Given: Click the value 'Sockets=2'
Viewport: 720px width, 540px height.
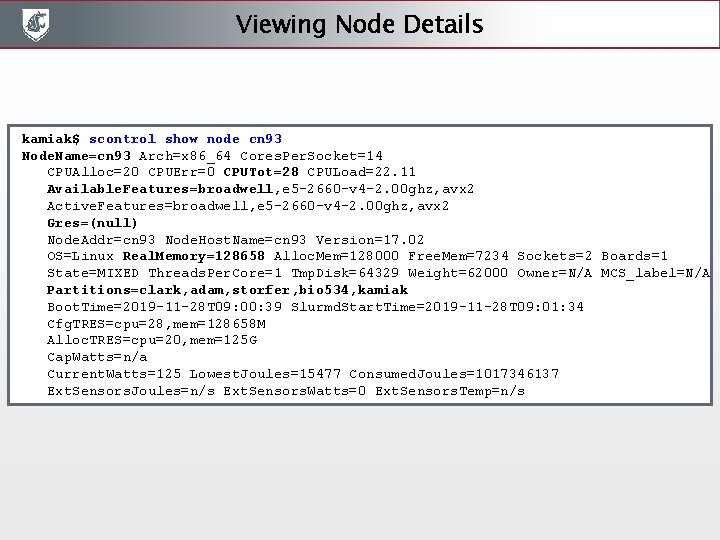Looking at the screenshot, I should (x=555, y=256).
